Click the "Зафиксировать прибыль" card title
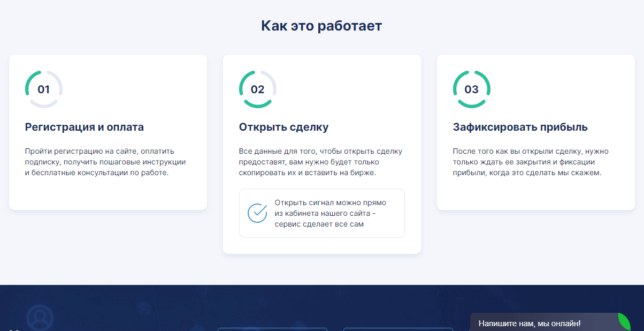Viewport: 644px width, 331px height. tap(520, 127)
